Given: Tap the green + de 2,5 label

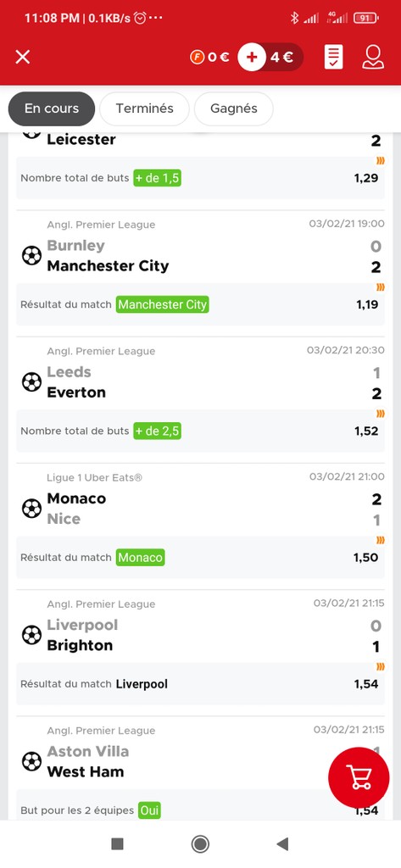Looking at the screenshot, I should 158,431.
